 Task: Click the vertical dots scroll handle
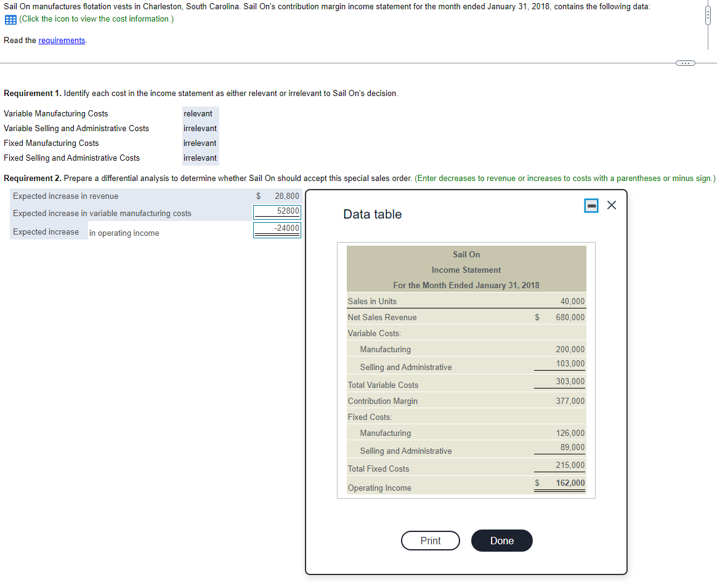coord(707,17)
